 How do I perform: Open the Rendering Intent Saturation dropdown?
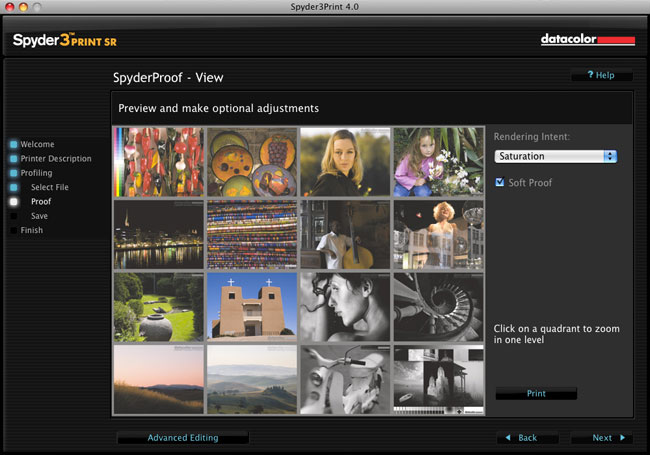point(555,156)
